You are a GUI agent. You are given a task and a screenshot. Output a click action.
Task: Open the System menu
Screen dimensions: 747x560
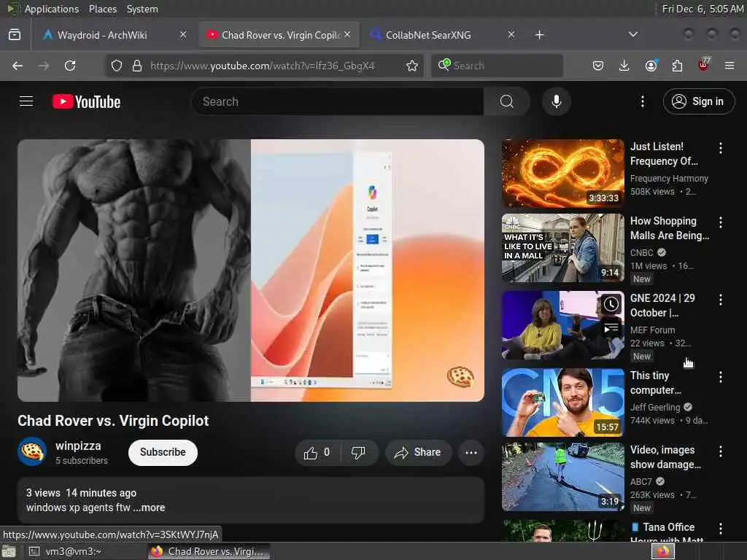(142, 9)
